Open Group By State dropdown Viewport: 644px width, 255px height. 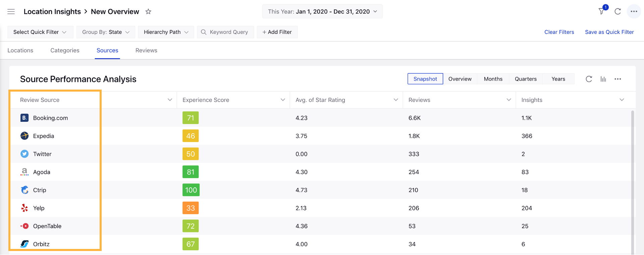106,32
